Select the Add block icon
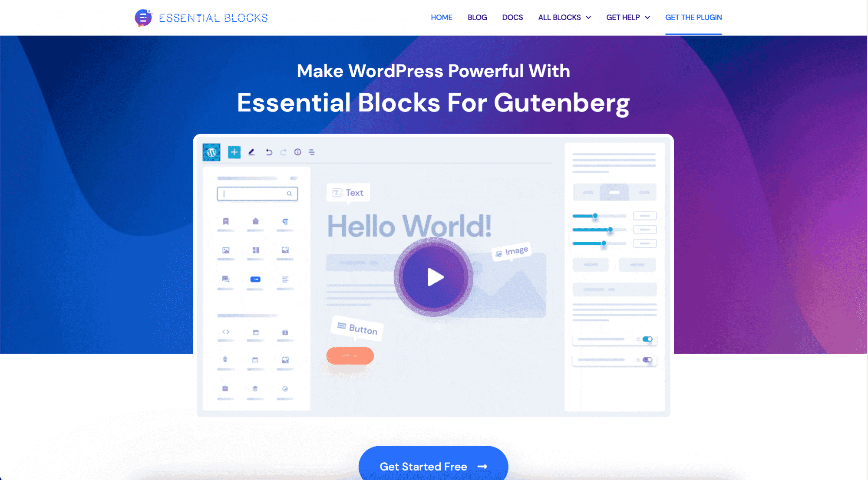 point(234,152)
